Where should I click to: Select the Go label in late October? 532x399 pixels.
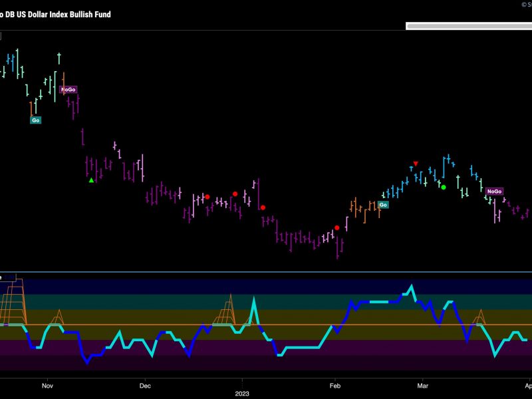(36, 120)
